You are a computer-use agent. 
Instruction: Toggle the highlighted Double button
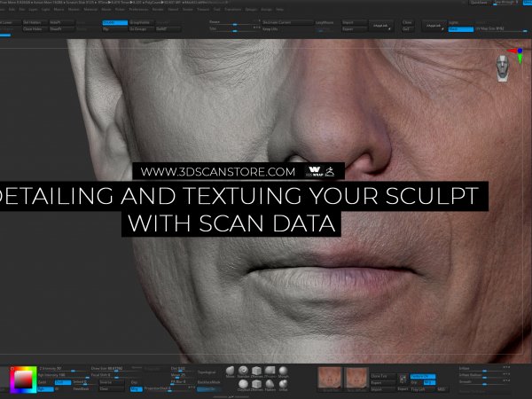(115, 22)
